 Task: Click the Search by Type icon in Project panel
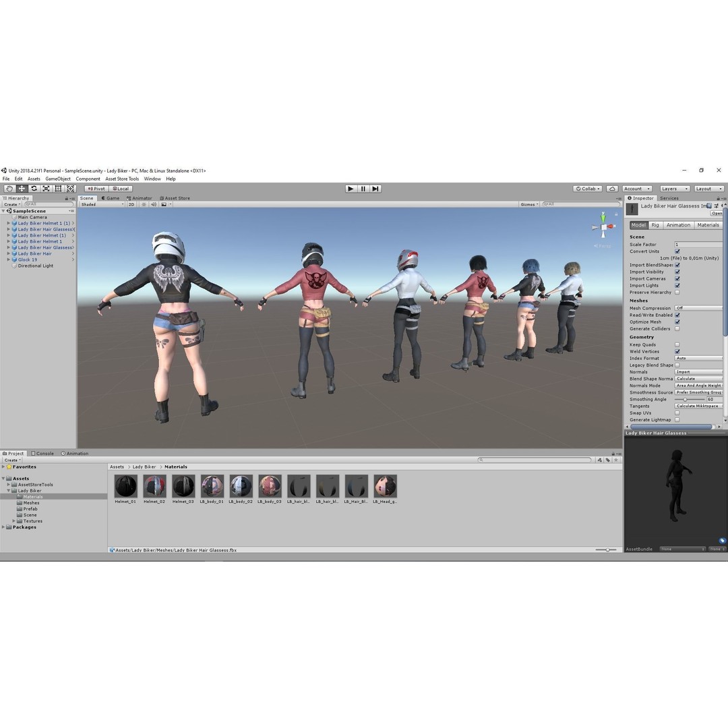pyautogui.click(x=600, y=460)
